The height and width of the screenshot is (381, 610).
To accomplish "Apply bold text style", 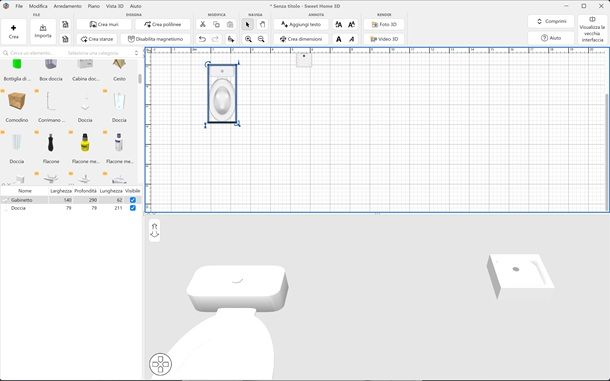I will tap(338, 39).
